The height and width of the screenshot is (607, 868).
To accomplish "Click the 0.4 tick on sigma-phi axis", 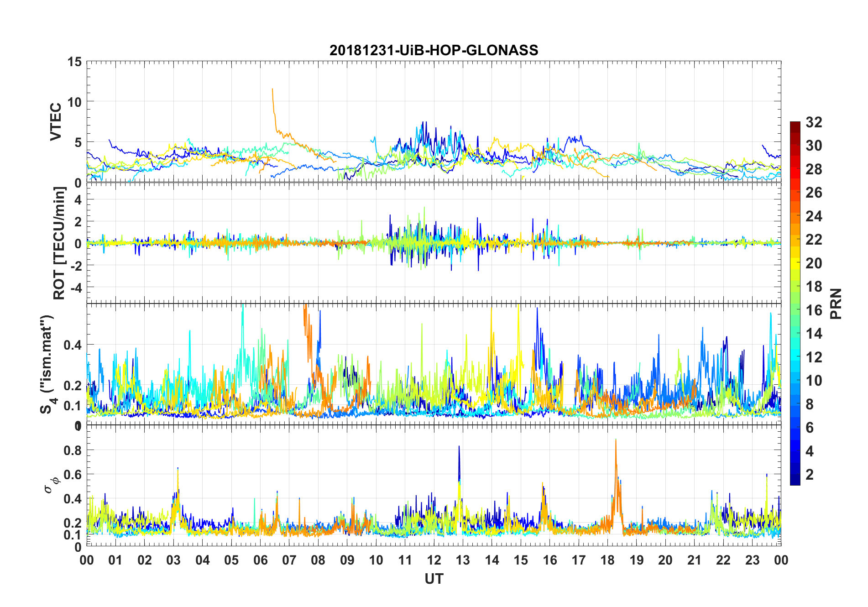I will (x=73, y=499).
